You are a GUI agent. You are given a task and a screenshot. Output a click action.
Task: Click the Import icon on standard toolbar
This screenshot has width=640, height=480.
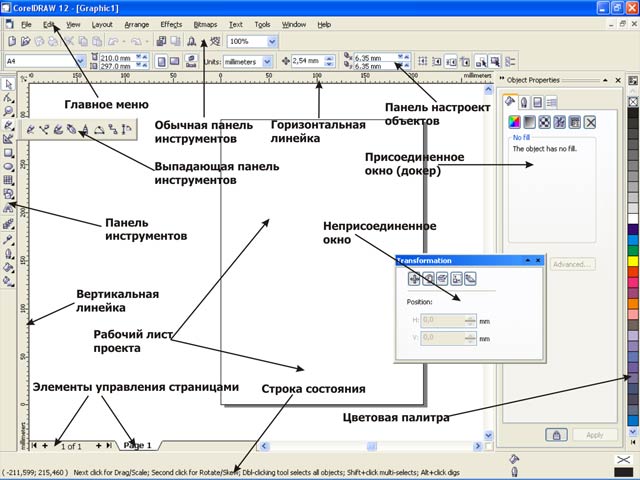tap(162, 41)
